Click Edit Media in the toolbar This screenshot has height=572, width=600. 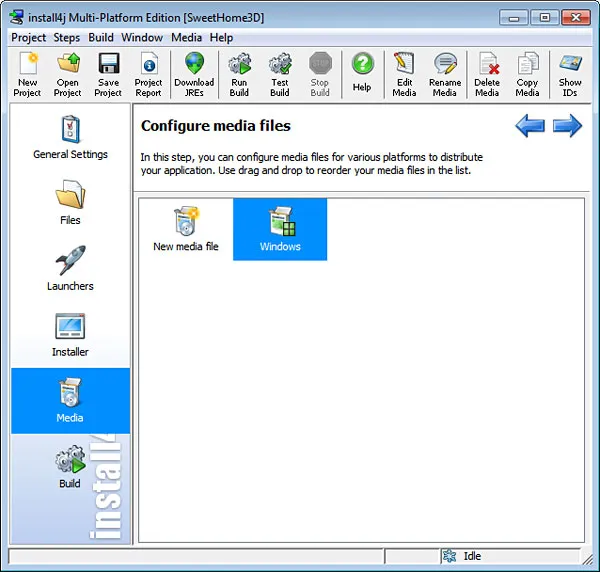(x=404, y=75)
